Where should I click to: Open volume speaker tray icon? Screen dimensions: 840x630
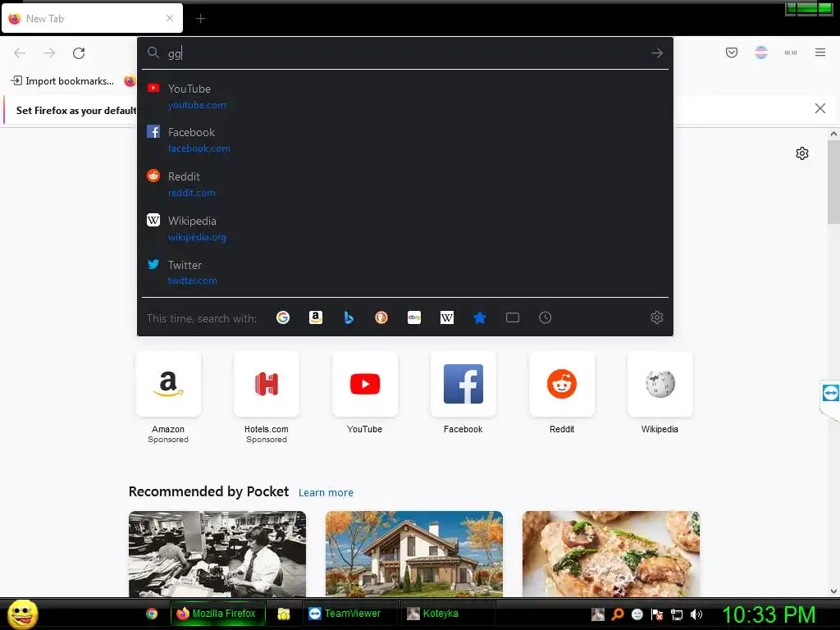696,614
